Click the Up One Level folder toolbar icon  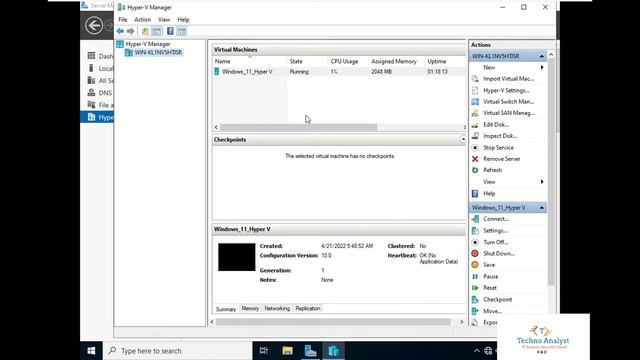(145, 31)
